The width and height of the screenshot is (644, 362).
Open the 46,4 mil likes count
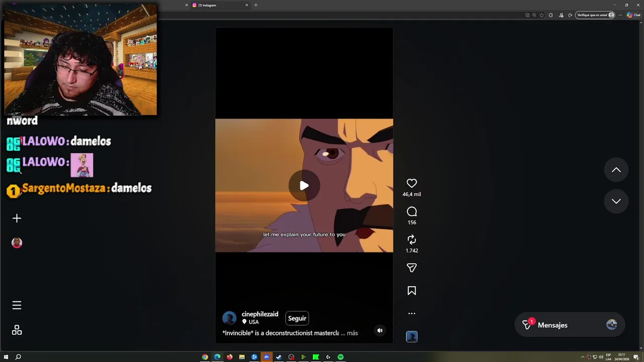412,194
